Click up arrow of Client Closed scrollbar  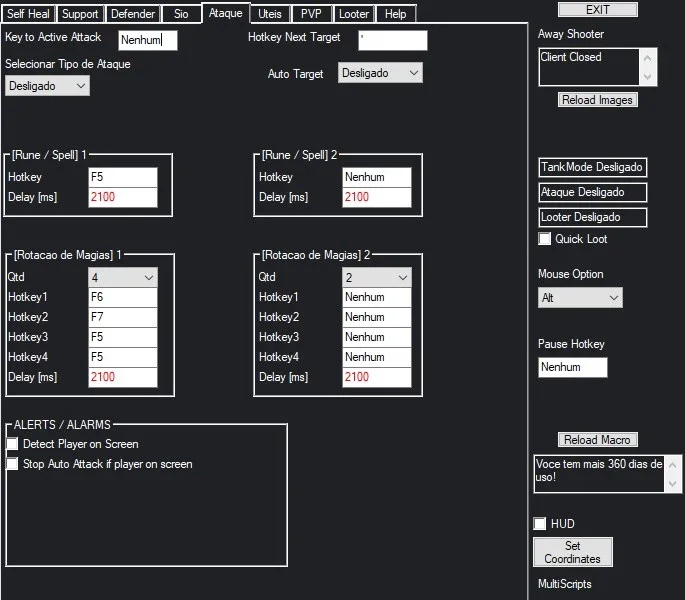[648, 58]
